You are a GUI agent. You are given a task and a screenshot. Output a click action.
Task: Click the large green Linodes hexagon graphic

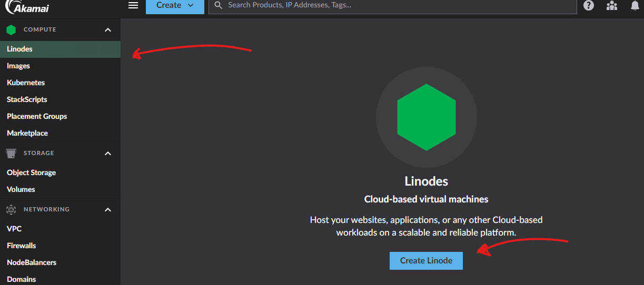point(427,117)
